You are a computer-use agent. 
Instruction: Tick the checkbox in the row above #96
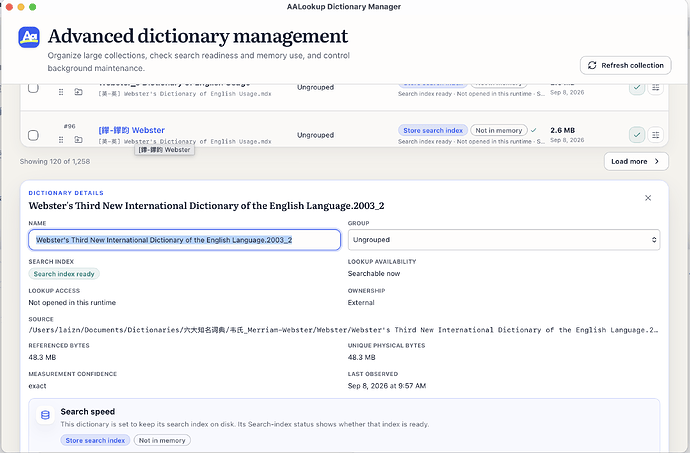click(33, 88)
